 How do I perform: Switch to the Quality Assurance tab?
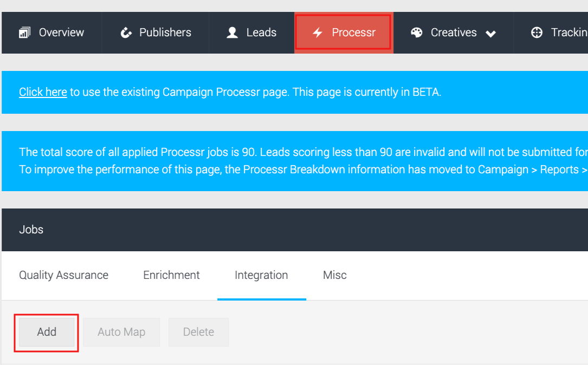(x=63, y=275)
